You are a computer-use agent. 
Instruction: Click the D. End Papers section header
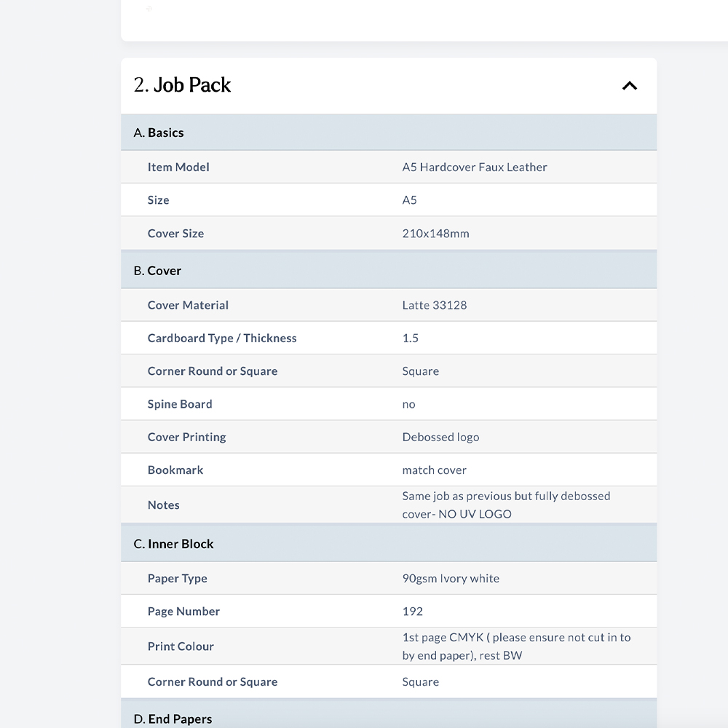pyautogui.click(x=389, y=715)
